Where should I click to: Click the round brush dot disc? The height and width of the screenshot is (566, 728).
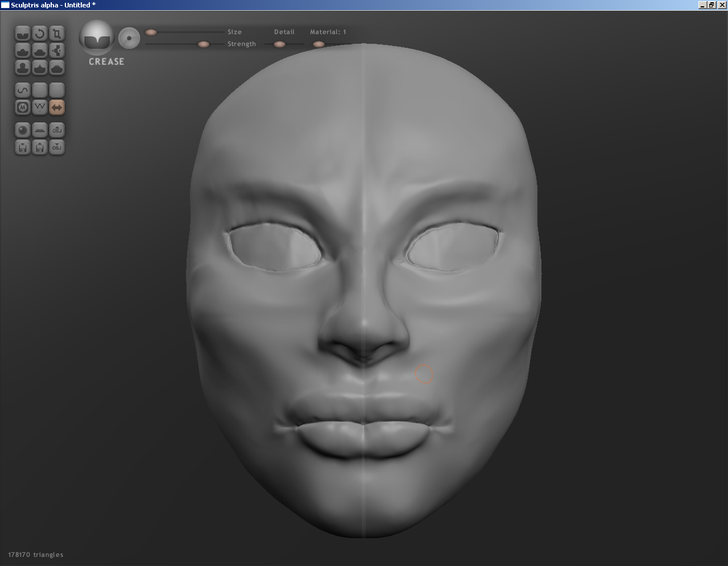[129, 38]
